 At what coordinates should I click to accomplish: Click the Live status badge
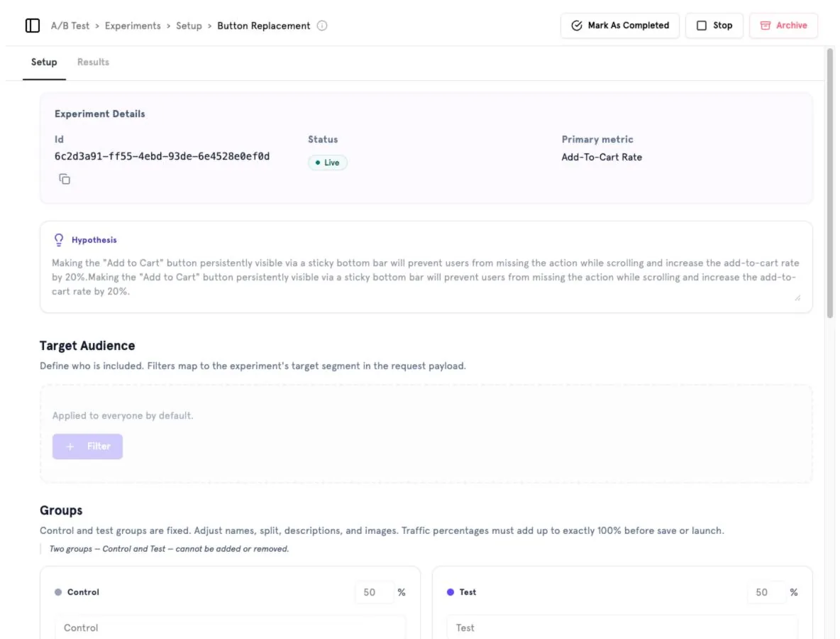(x=327, y=163)
